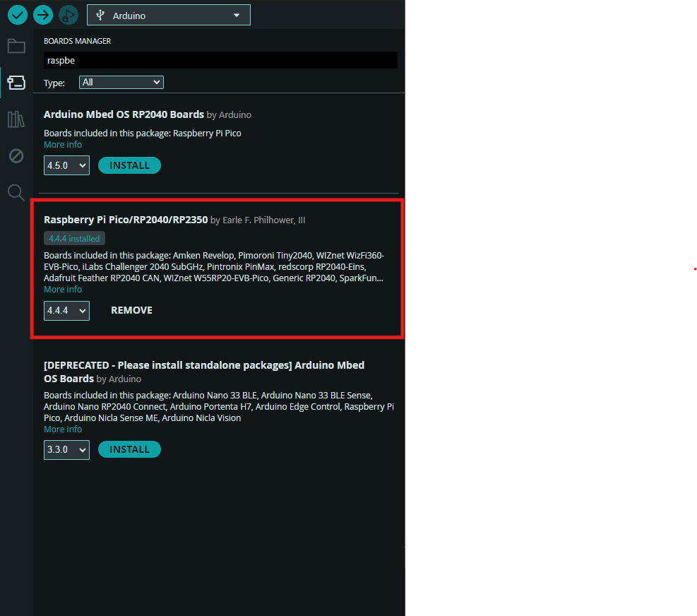Select the Boards Manager sidebar icon
Viewport: 697px width, 616px height.
point(16,83)
